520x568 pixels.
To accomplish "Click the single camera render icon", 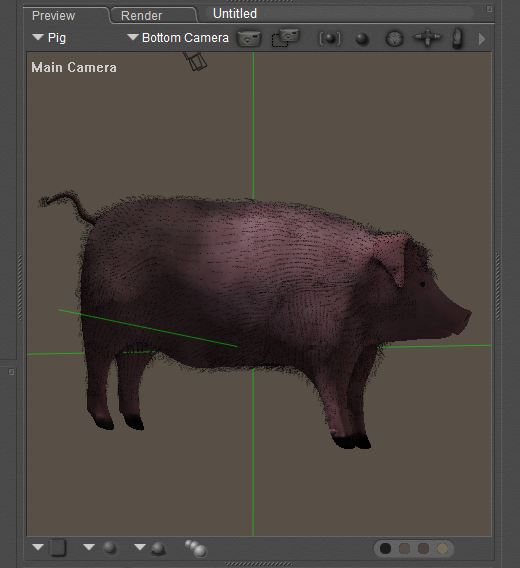I will [249, 38].
